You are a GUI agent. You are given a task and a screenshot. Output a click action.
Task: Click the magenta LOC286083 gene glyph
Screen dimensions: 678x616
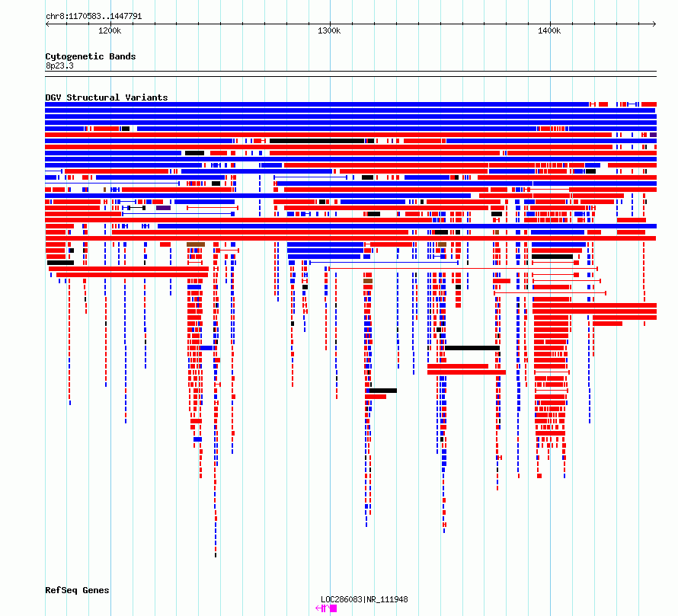[x=327, y=608]
